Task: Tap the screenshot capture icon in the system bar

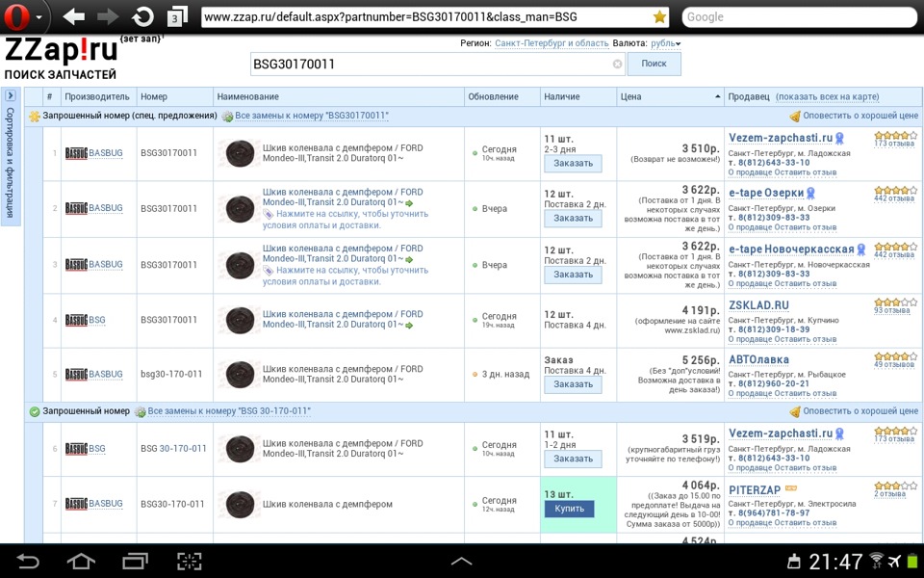Action: [x=190, y=561]
